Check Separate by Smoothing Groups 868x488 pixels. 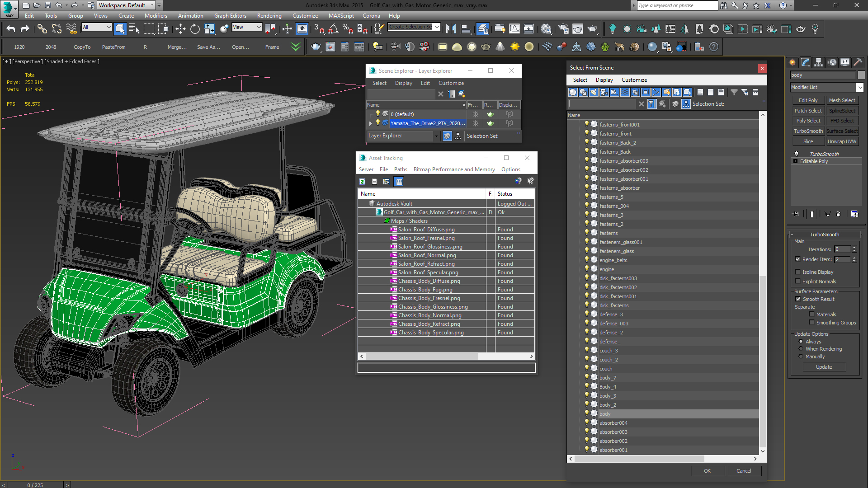click(812, 323)
